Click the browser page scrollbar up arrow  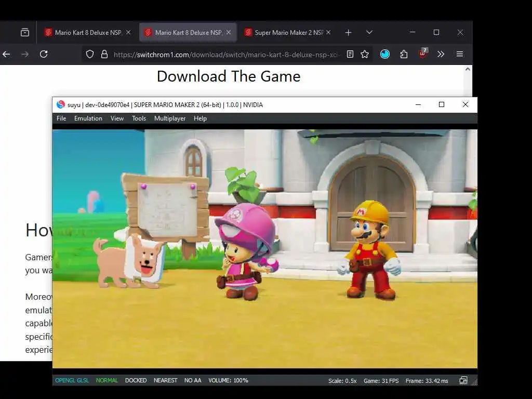468,69
